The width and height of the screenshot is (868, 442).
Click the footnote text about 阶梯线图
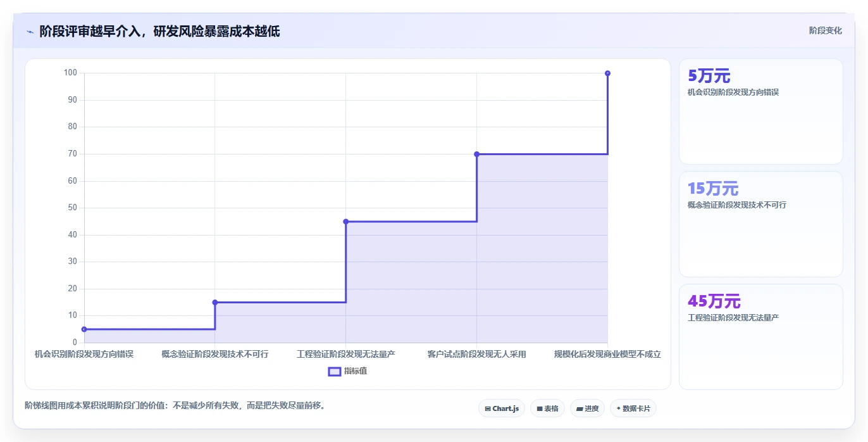[x=175, y=405]
